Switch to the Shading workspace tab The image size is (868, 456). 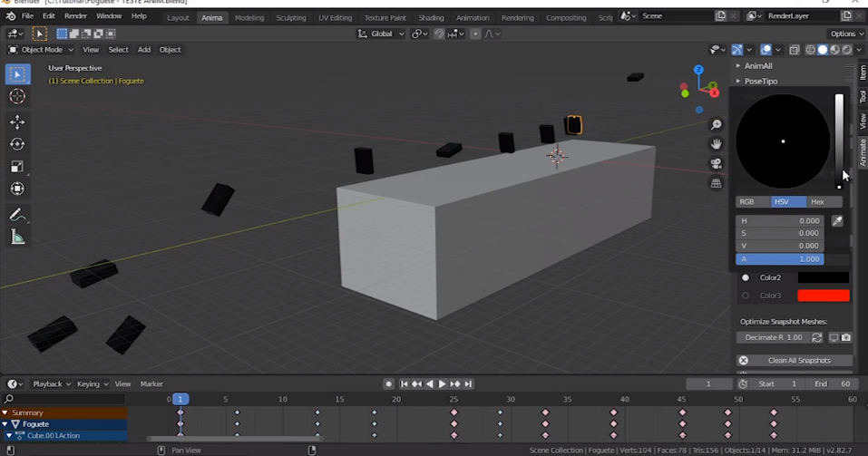(x=431, y=18)
